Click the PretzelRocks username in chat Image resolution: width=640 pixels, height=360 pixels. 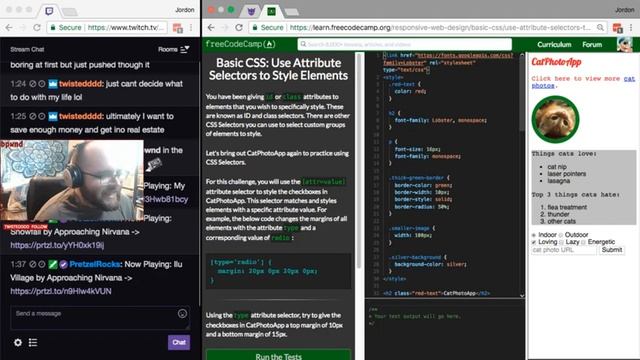(x=95, y=264)
